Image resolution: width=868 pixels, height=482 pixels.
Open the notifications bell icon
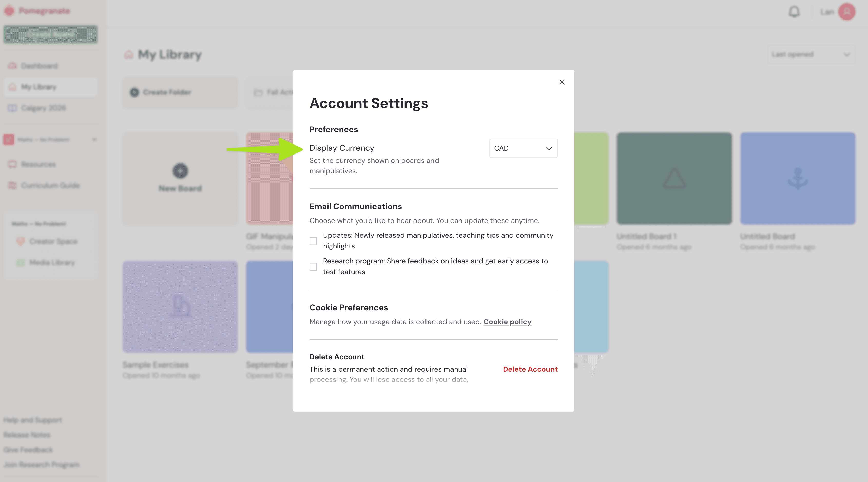click(x=794, y=12)
